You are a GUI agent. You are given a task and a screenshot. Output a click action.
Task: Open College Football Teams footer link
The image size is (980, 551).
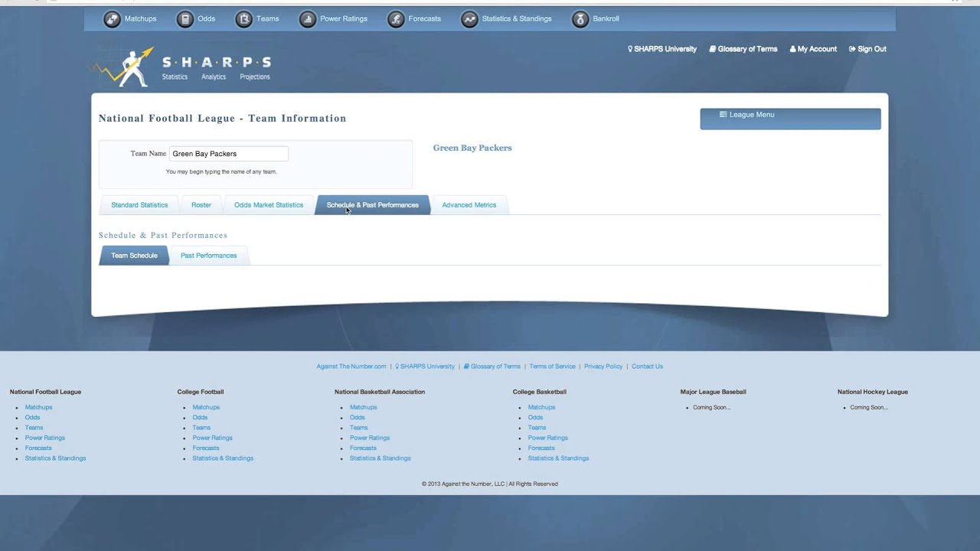point(201,428)
